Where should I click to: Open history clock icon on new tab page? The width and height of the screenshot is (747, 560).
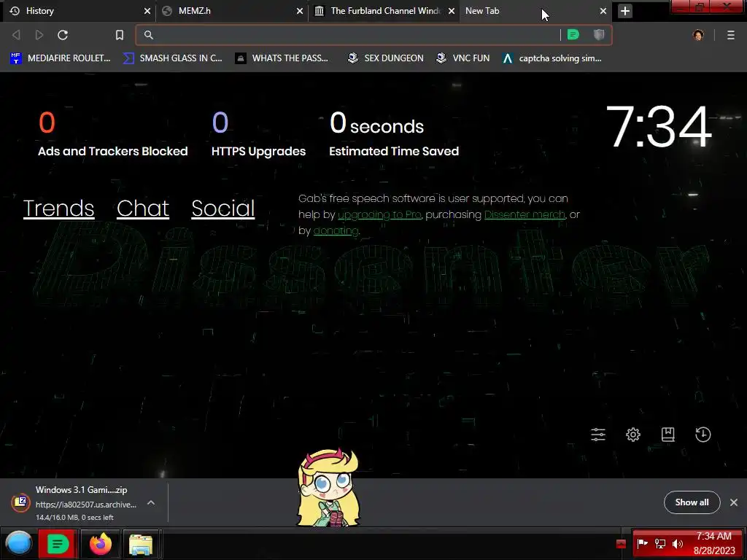coord(703,435)
